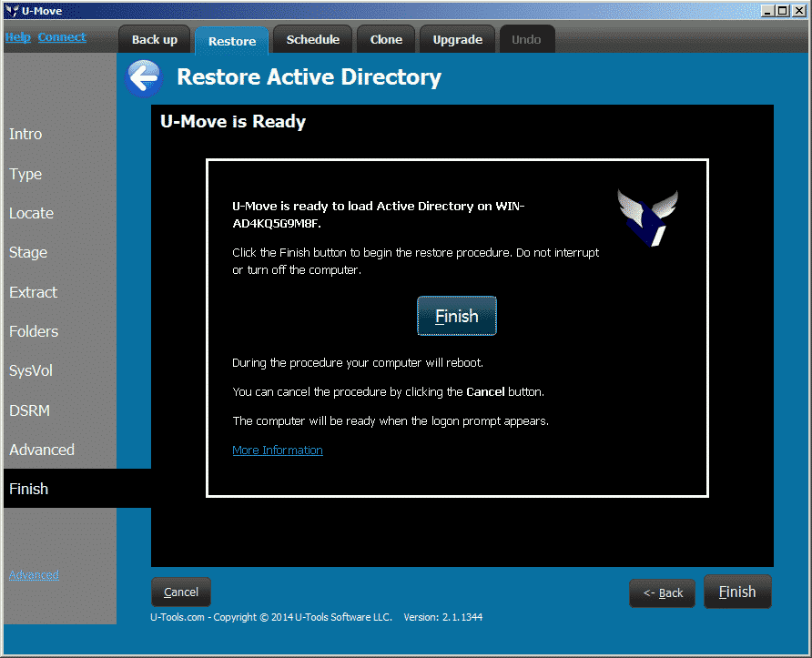
Task: Click the Advanced link in sidebar bottom
Action: 35,574
